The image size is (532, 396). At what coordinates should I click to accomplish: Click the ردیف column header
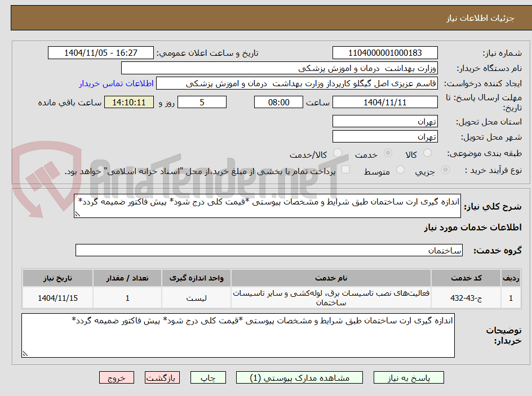click(511, 278)
